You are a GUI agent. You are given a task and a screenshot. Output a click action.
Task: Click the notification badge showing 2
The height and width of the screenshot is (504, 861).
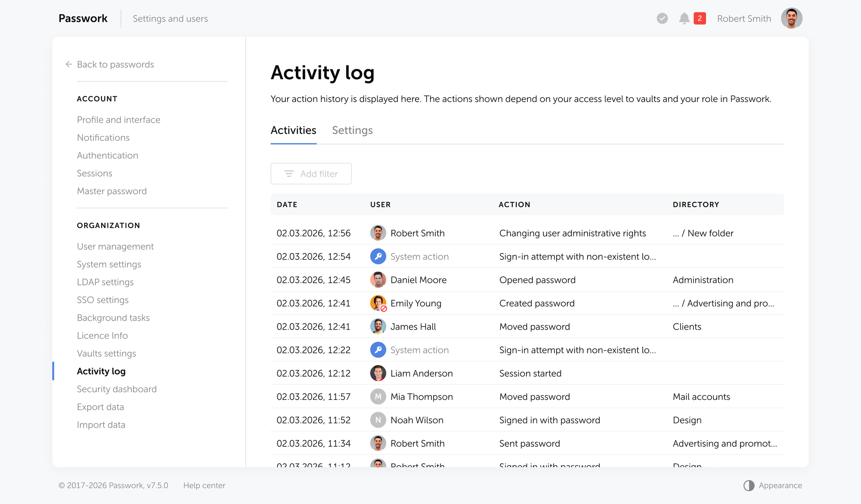point(700,18)
